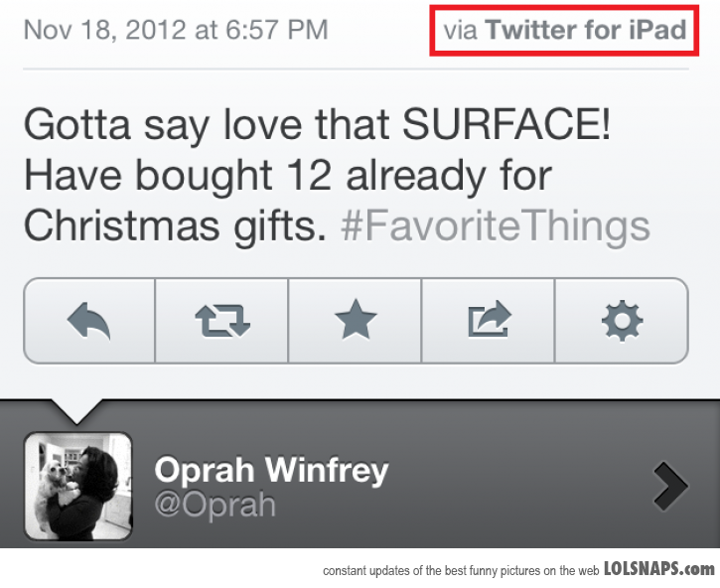The height and width of the screenshot is (588, 720).
Task: Open the share action icon
Action: pyautogui.click(x=488, y=320)
